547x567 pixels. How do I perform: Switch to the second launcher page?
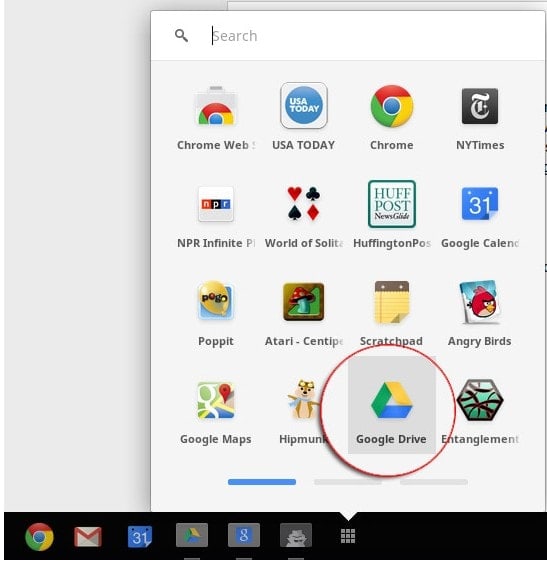coord(348,482)
